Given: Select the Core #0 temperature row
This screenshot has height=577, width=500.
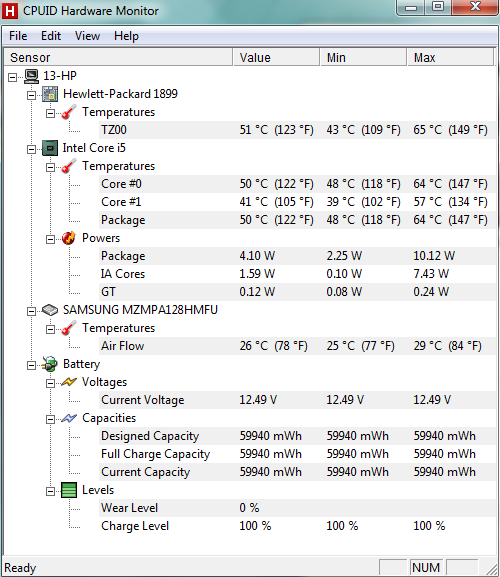Looking at the screenshot, I should point(298,184).
